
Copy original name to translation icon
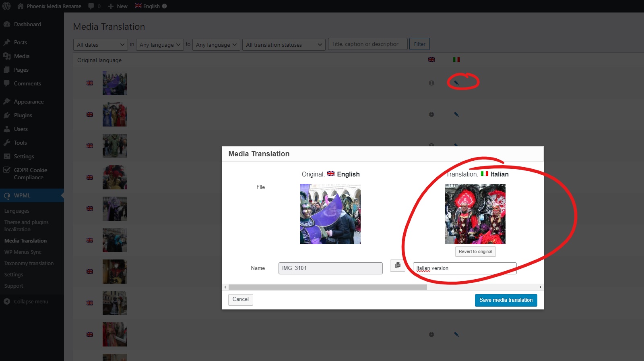click(x=398, y=266)
